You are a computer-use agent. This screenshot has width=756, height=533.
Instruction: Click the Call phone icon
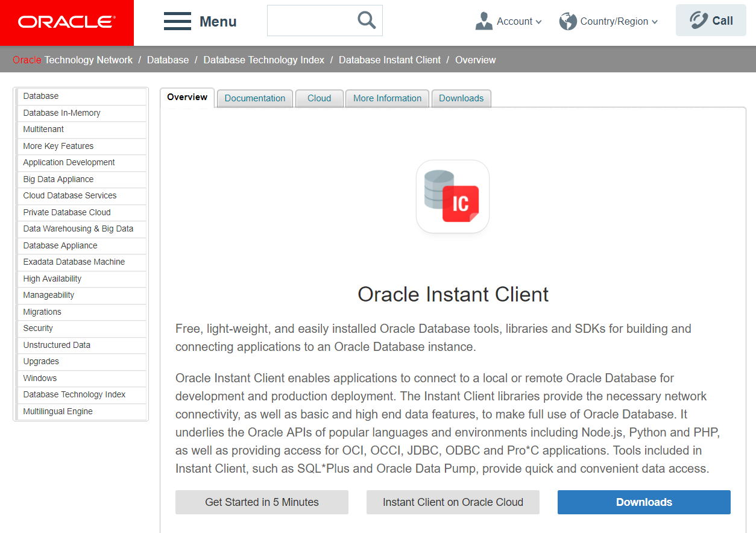click(699, 20)
